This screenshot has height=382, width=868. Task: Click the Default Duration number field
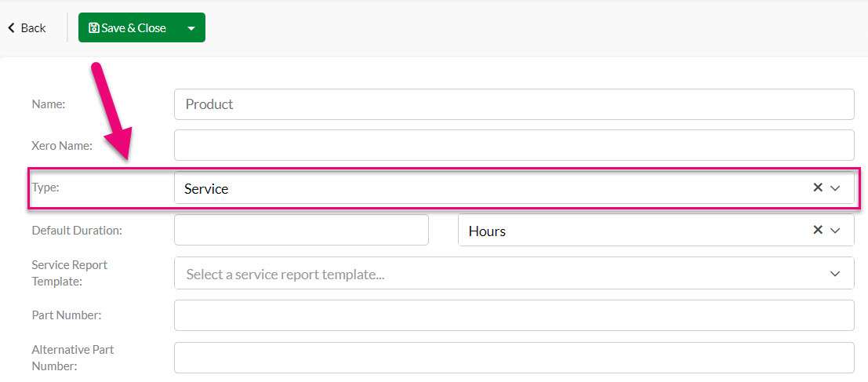[x=302, y=230]
